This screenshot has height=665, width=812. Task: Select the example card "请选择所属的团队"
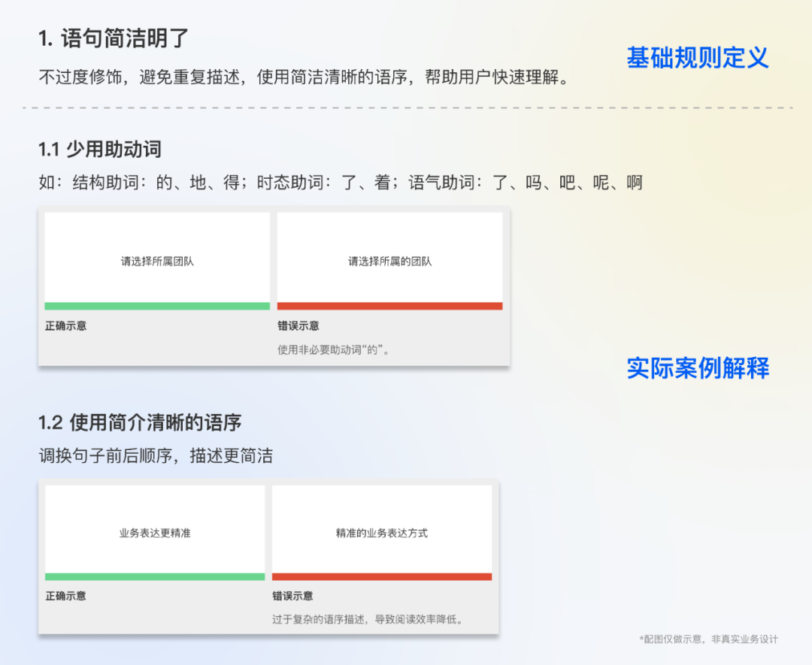tap(390, 255)
